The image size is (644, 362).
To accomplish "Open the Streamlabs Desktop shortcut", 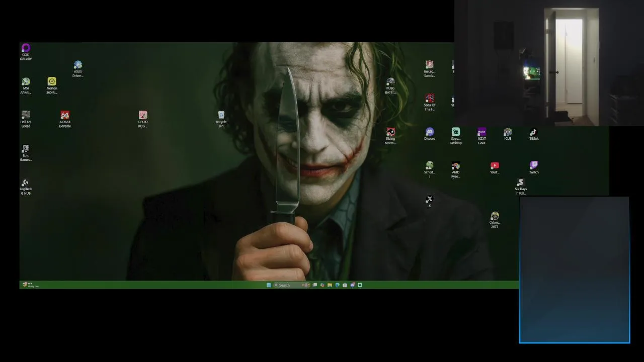I will coord(455,136).
